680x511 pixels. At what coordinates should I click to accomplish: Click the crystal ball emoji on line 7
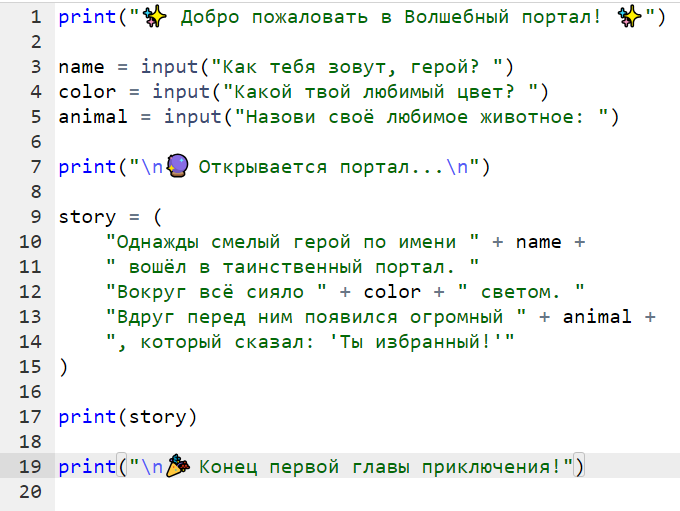tap(178, 166)
